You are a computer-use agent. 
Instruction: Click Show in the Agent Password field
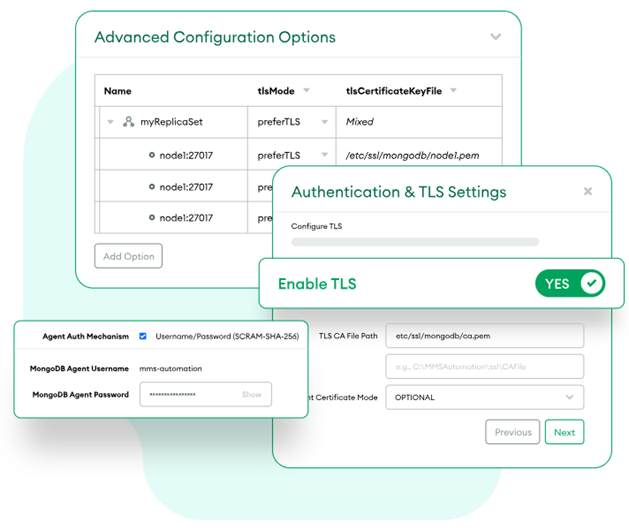click(251, 395)
